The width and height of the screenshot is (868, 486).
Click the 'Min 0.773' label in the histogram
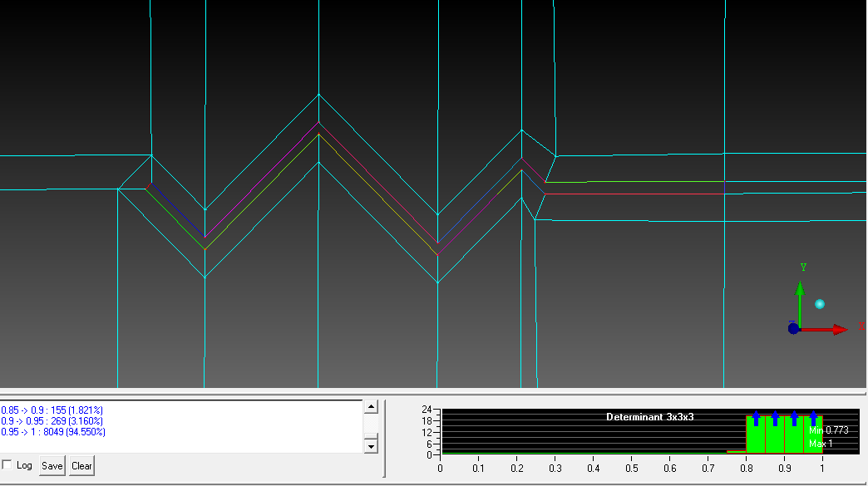[828, 430]
